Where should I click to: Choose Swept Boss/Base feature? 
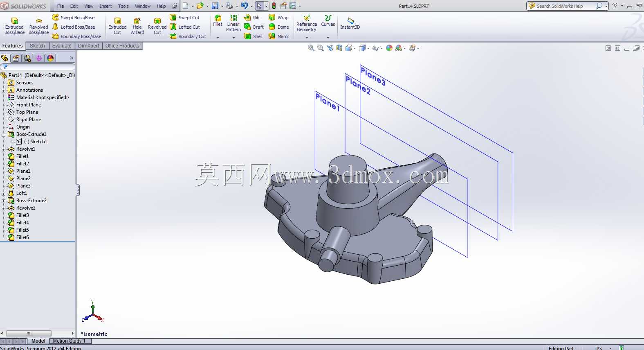click(x=73, y=18)
